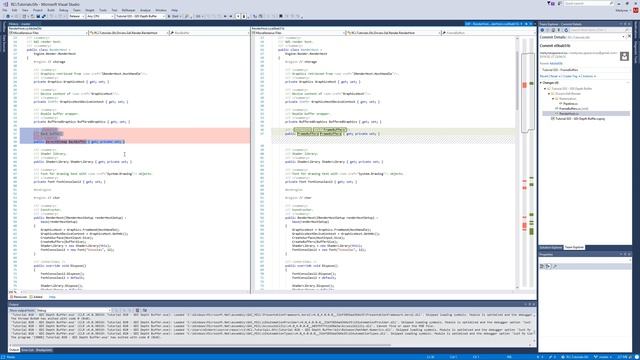
Task: Switch to the Error List tab
Action: (x=28, y=350)
